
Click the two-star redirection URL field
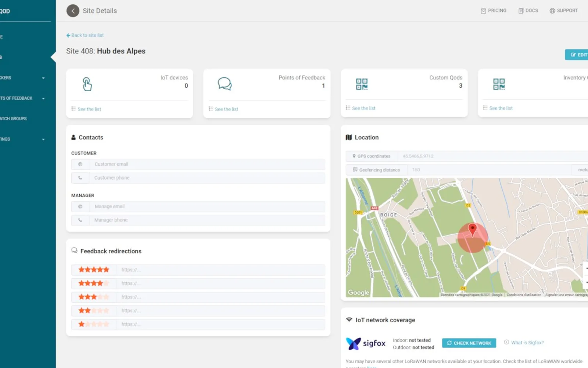click(220, 311)
